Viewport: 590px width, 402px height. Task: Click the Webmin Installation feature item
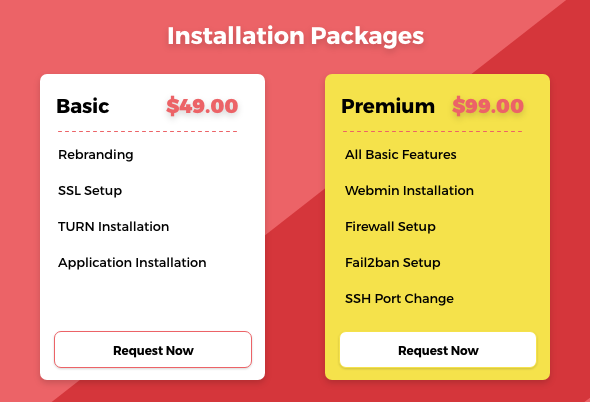tap(409, 190)
